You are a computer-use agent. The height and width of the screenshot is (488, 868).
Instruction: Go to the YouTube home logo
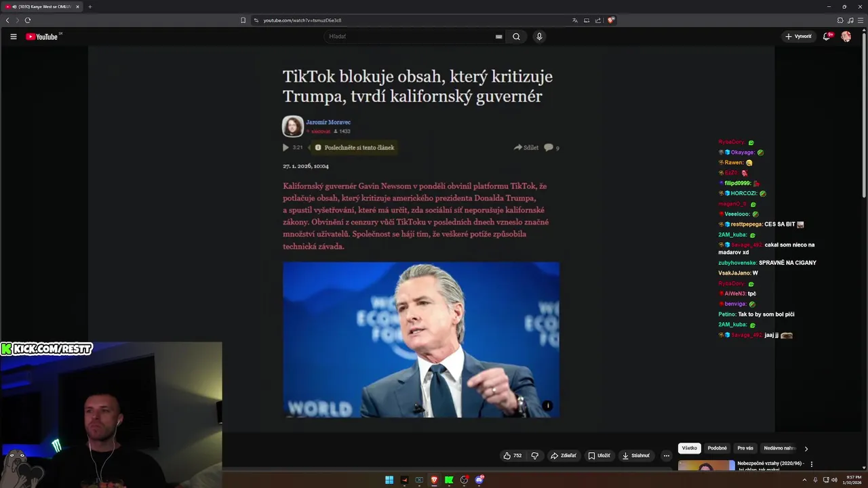point(42,37)
